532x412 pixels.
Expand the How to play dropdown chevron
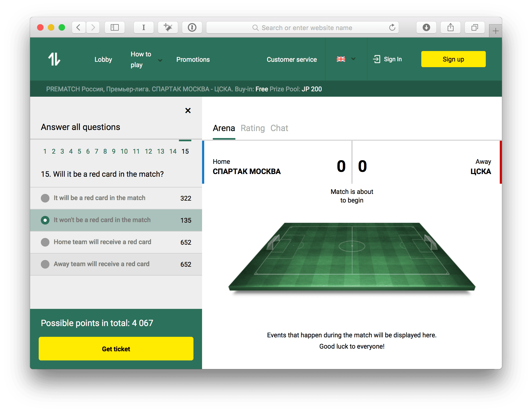click(160, 60)
